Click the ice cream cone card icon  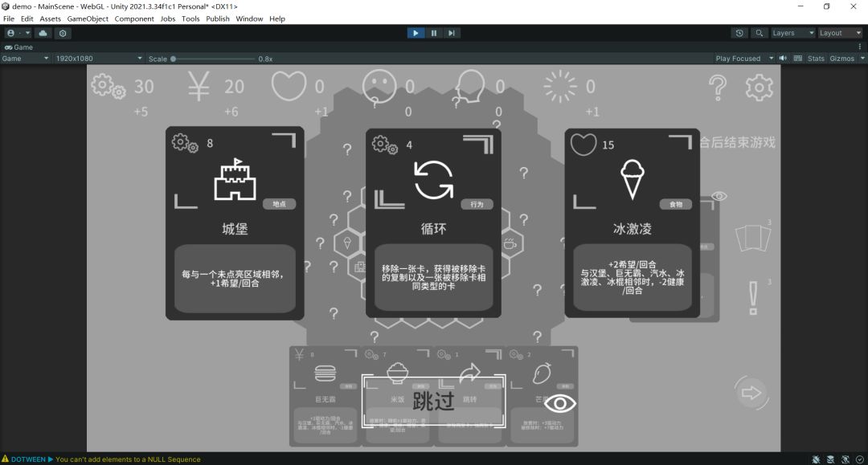click(x=633, y=179)
